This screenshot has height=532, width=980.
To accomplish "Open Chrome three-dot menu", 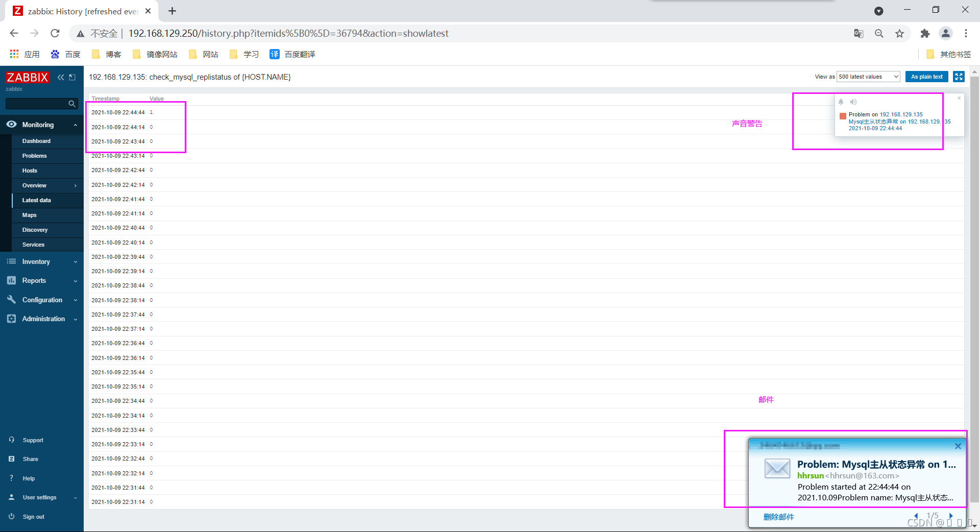I will (x=966, y=33).
